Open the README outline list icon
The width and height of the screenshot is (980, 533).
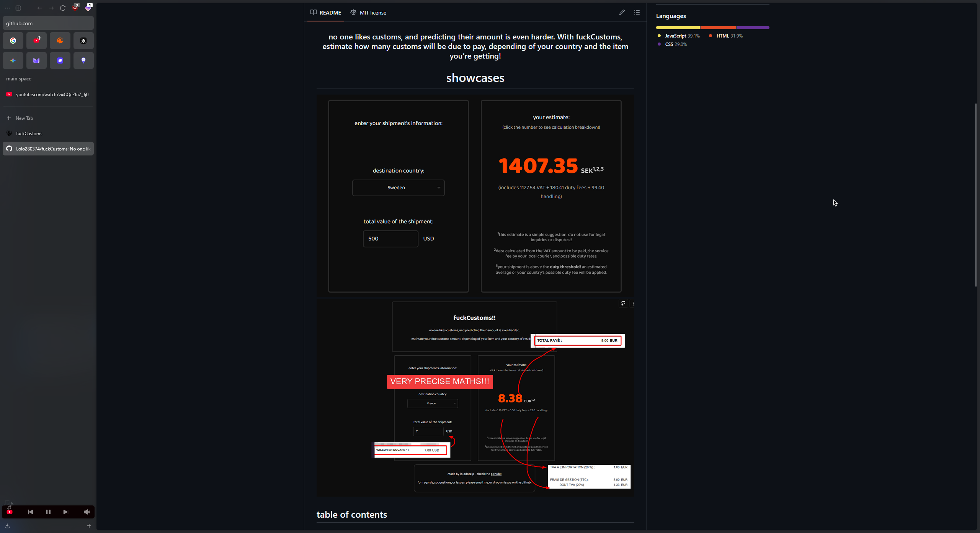point(637,13)
